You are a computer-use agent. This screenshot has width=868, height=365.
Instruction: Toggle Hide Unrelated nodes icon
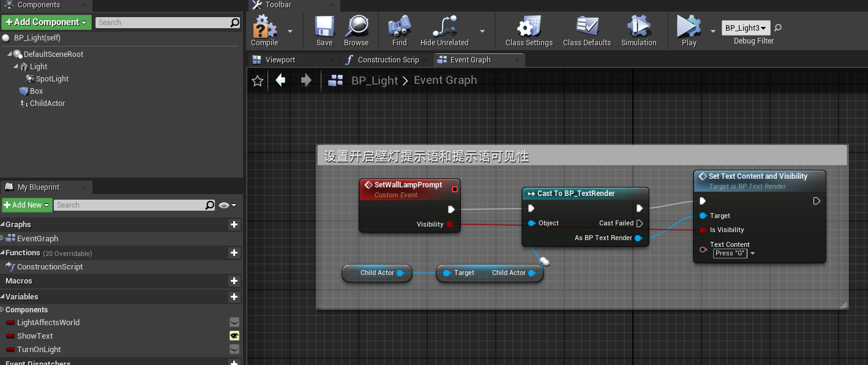[444, 28]
